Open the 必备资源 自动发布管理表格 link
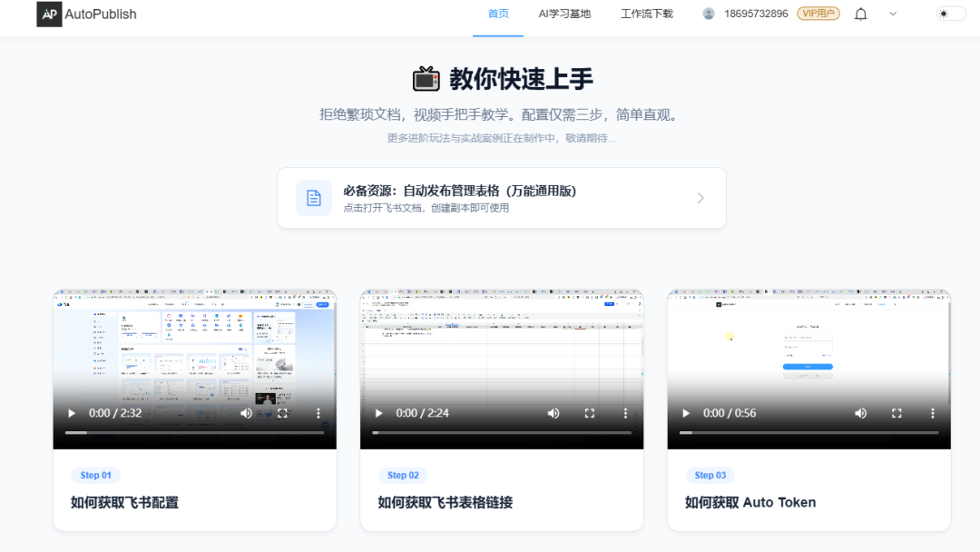 coord(502,198)
